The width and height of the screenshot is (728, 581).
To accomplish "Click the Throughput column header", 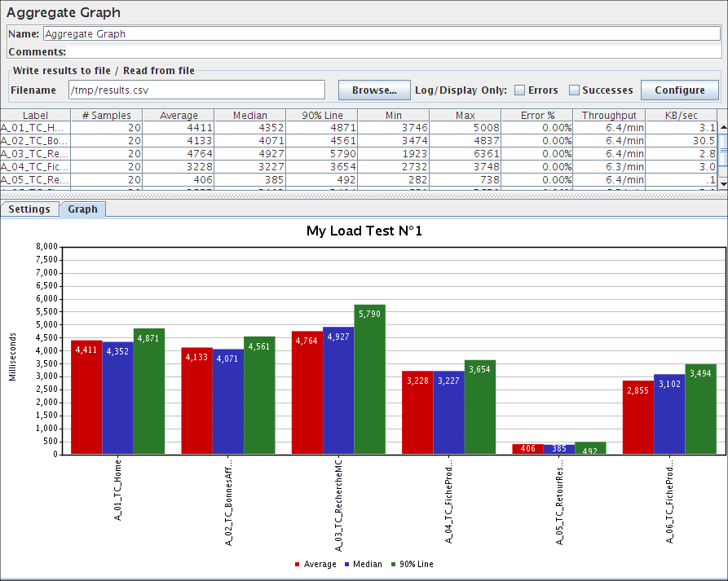I will click(609, 116).
